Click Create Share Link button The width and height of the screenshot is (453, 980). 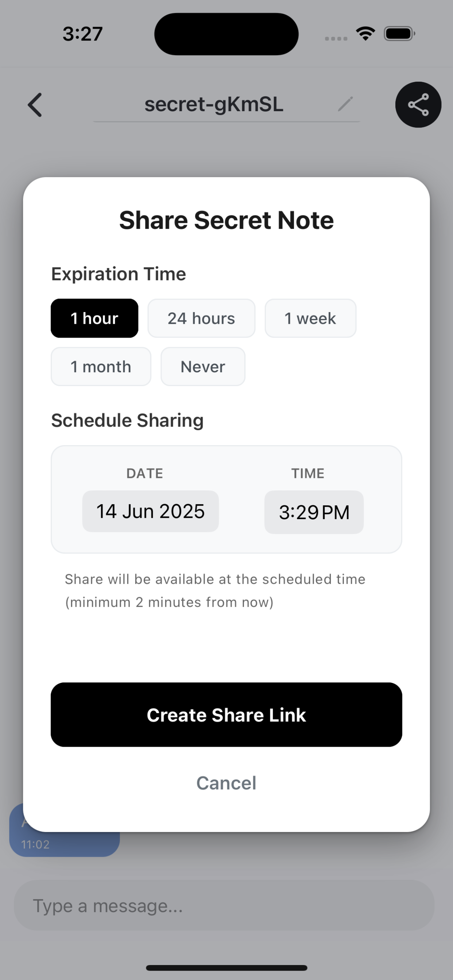coord(226,715)
